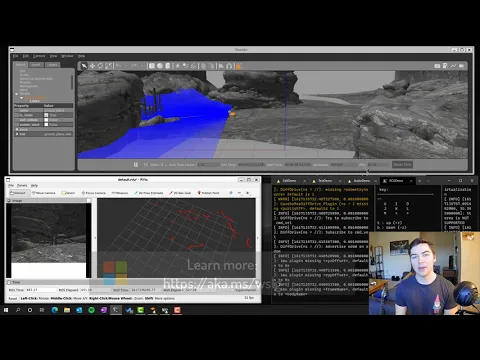Image resolution: width=480 pixels, height=360 pixels.
Task: Remove a tool with RViz minus icon
Action: pos(239,193)
